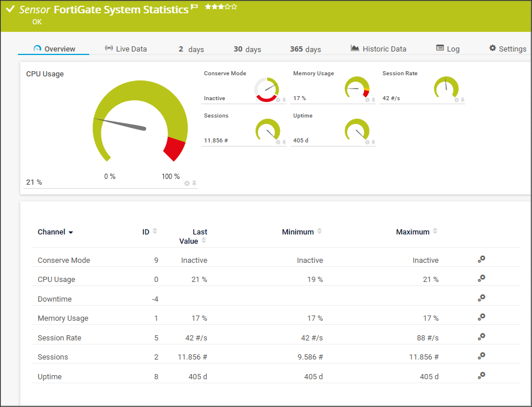Screen dimensions: 532x407
Task: Set priority using the fifth star
Action: pyautogui.click(x=234, y=7)
